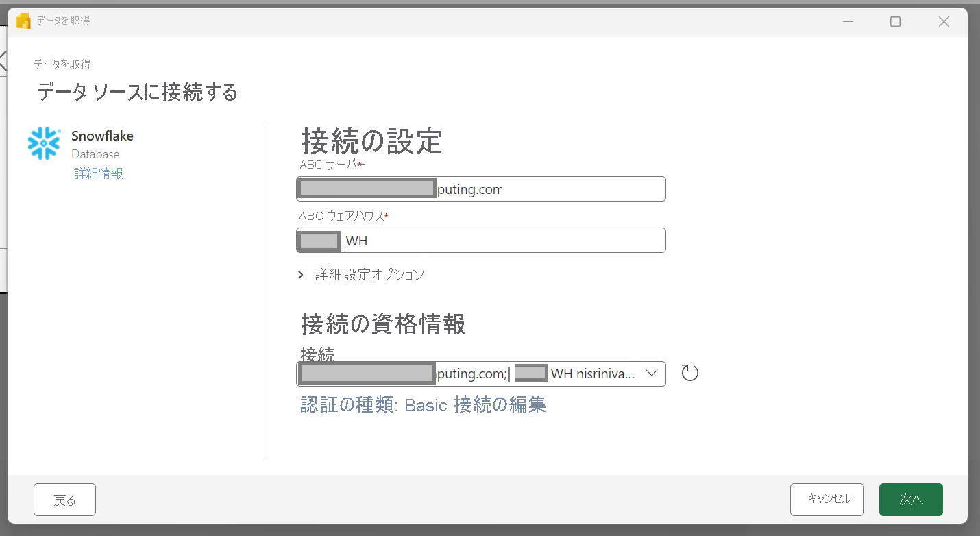Click the Snowflake logo icon

click(45, 143)
